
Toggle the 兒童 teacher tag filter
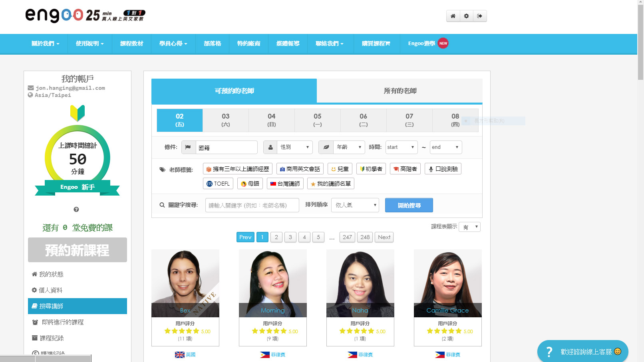(340, 169)
